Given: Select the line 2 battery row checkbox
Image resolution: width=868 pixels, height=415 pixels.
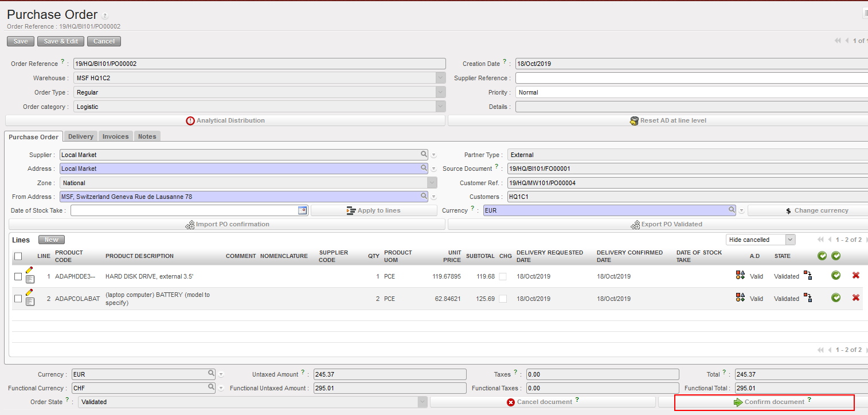Looking at the screenshot, I should coord(18,299).
